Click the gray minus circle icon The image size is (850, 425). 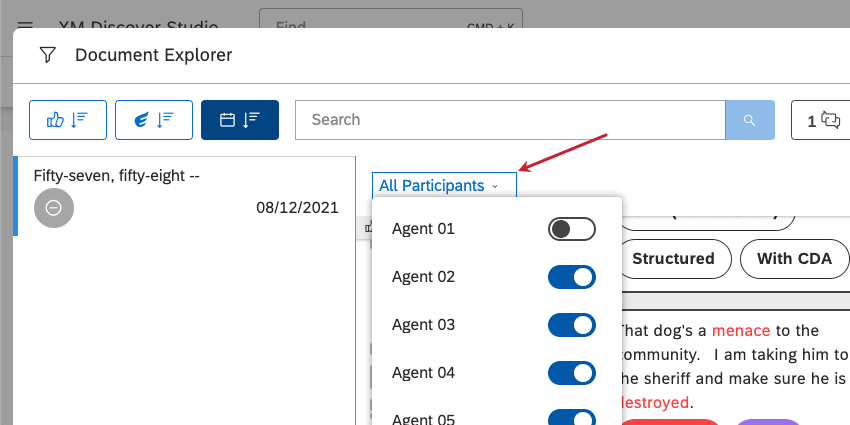click(54, 208)
